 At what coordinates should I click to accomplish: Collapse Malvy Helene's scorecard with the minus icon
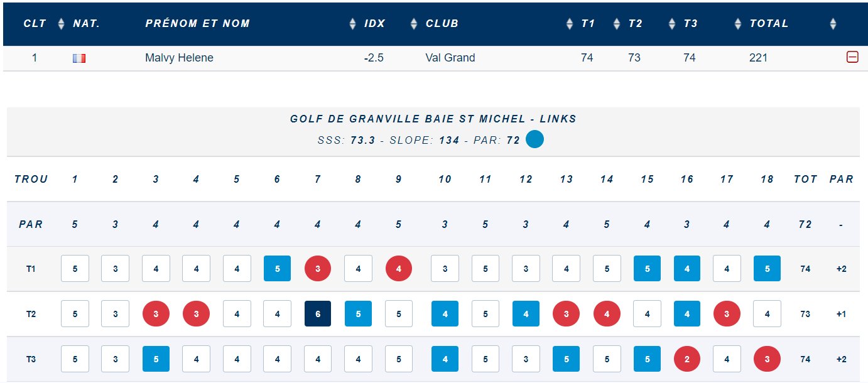852,58
